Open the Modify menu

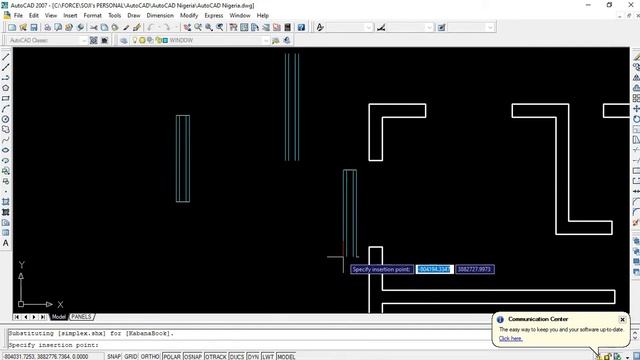pyautogui.click(x=189, y=16)
